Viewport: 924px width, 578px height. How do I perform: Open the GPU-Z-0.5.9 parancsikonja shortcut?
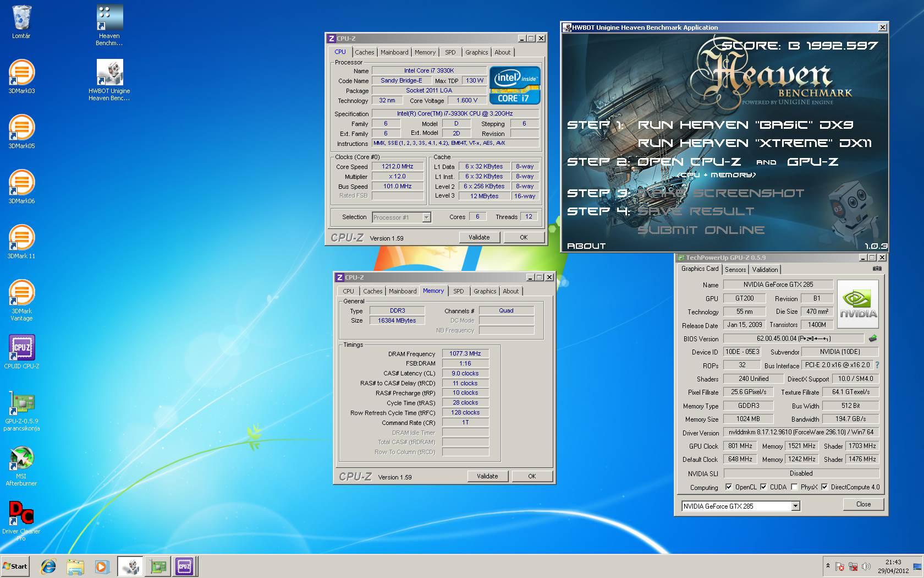click(21, 410)
